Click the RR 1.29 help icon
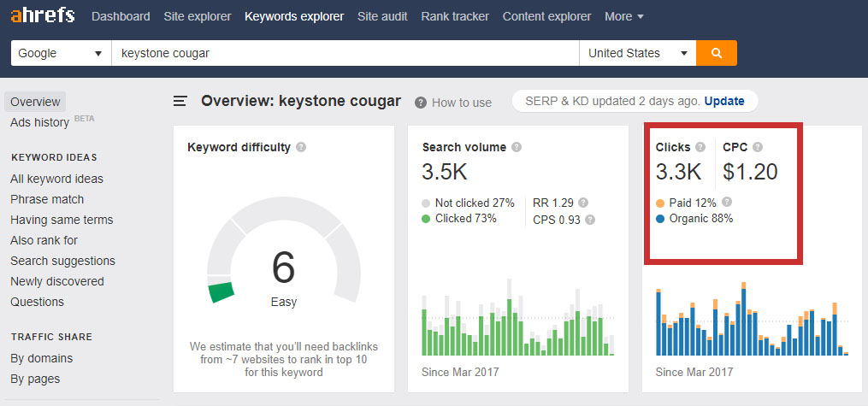The height and width of the screenshot is (406, 868). 583,203
